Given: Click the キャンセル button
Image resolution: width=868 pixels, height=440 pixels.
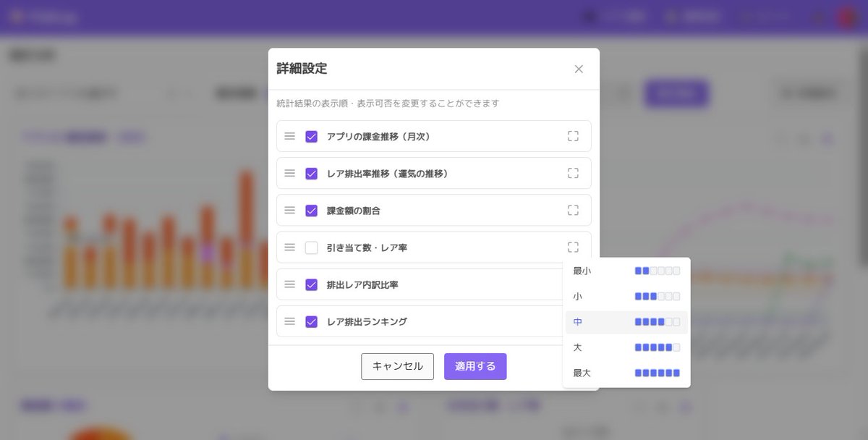Looking at the screenshot, I should [397, 366].
